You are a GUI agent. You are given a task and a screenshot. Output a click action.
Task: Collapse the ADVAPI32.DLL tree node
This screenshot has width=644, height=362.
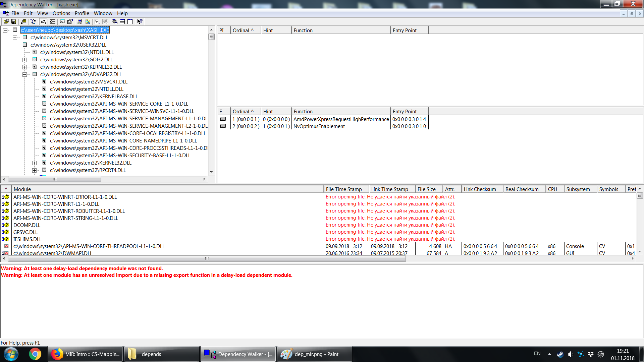click(25, 74)
